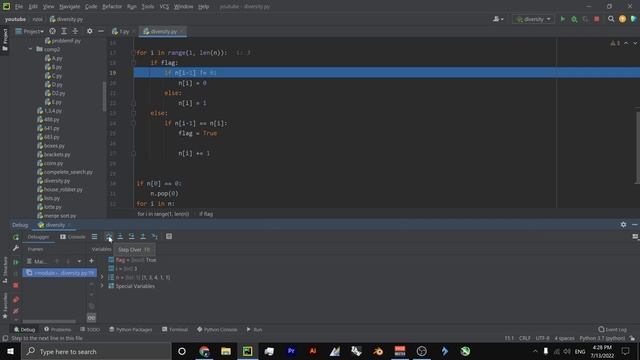Click Collapse All icon in Project panel
Image resolution: width=640 pixels, height=360 pixels.
(x=75, y=31)
